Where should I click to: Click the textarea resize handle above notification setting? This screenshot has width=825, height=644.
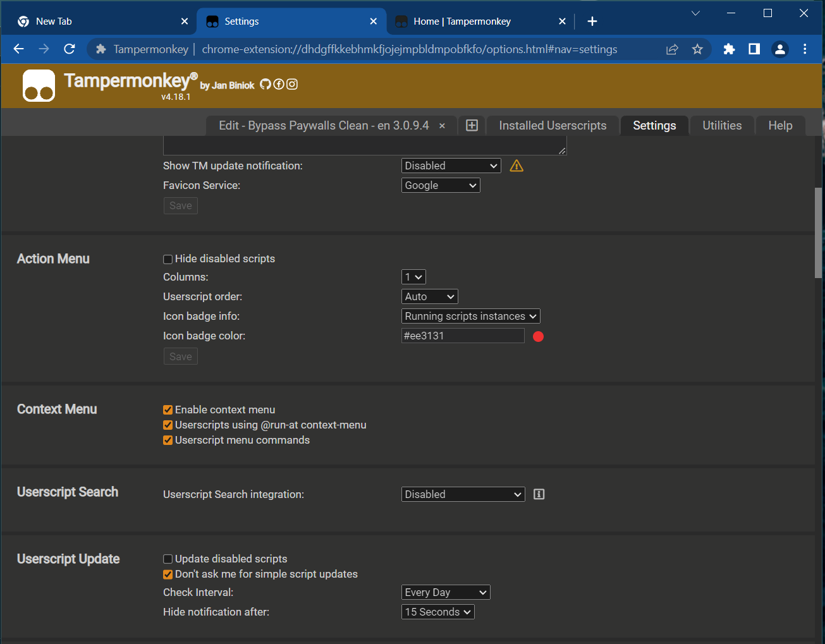[x=561, y=150]
